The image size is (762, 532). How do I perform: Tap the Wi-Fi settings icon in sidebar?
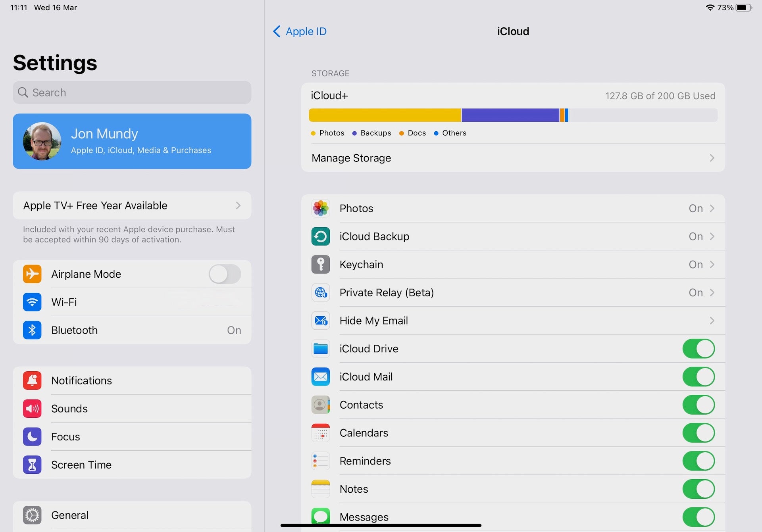pyautogui.click(x=32, y=302)
